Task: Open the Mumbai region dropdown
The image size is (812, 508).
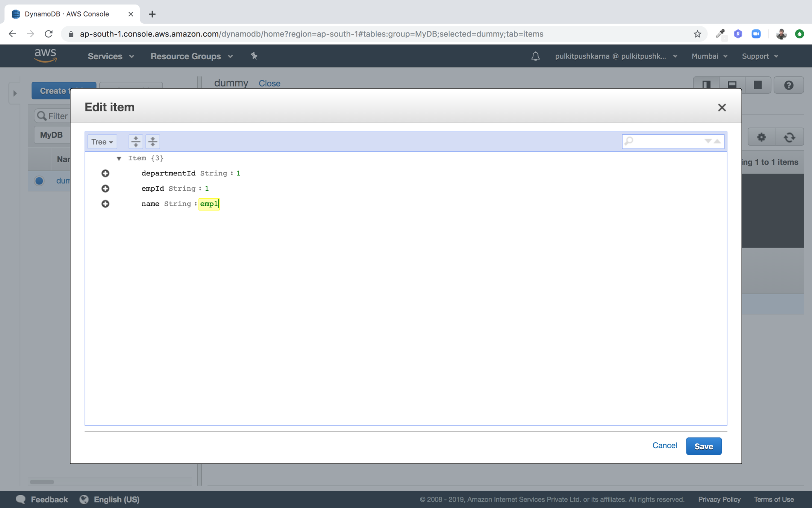Action: [x=709, y=56]
